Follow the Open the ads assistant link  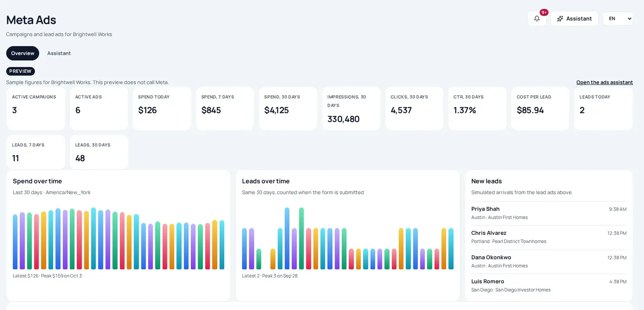pos(605,82)
